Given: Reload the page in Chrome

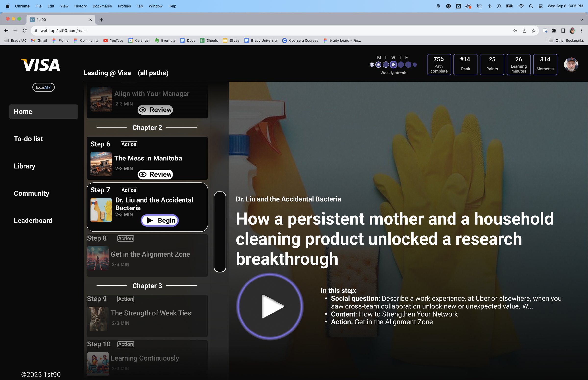Looking at the screenshot, I should tap(24, 31).
